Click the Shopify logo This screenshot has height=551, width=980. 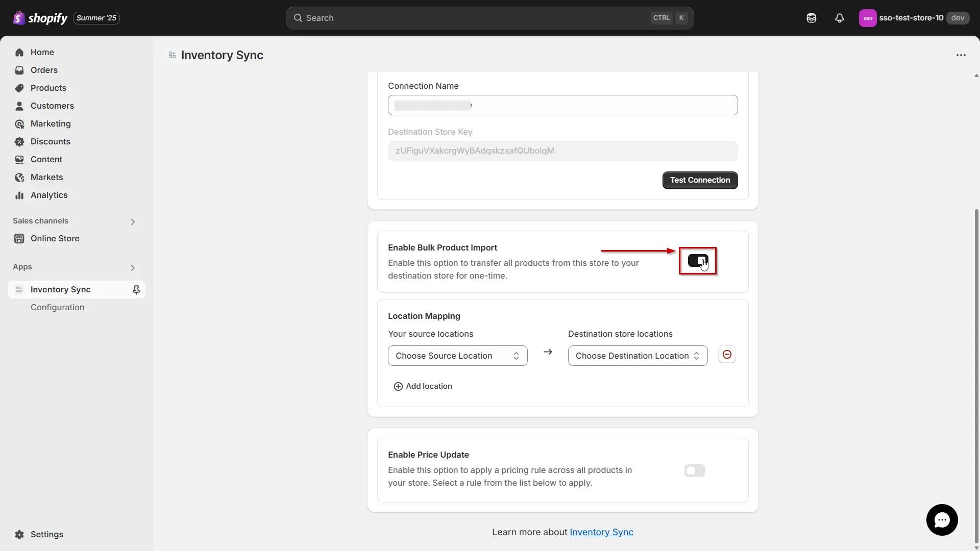pyautogui.click(x=40, y=18)
